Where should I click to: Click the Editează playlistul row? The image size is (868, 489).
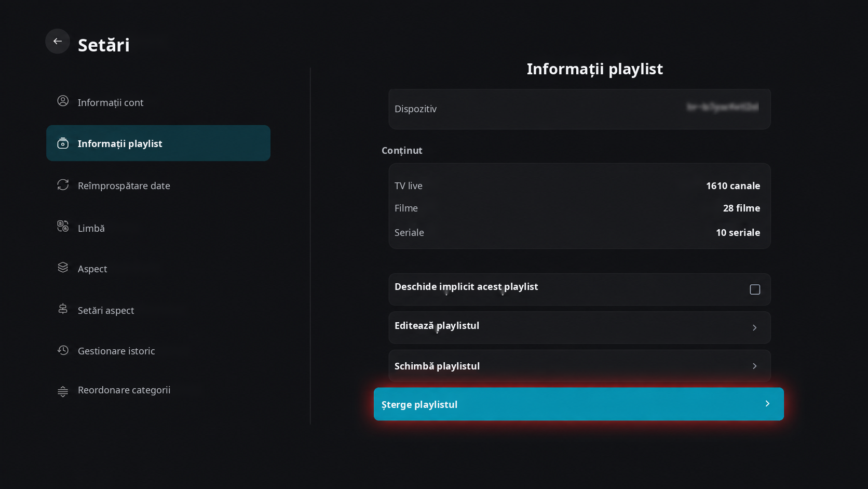579,327
